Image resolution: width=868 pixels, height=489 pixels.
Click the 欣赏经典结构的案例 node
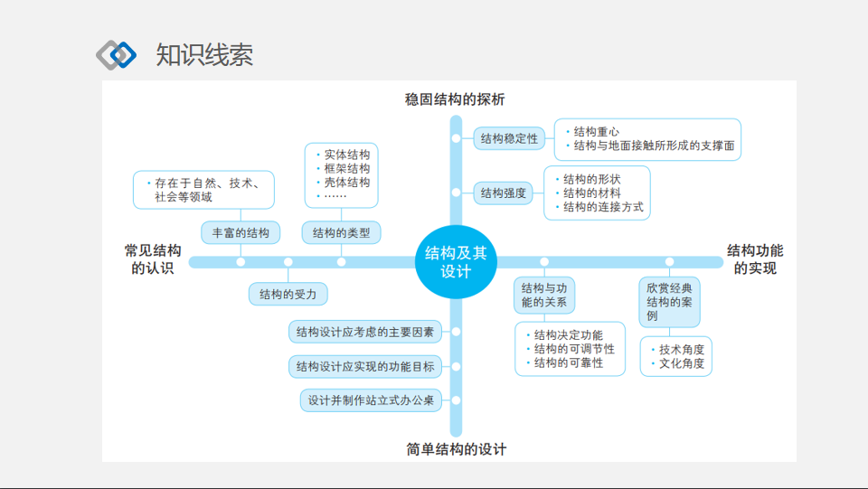[669, 302]
